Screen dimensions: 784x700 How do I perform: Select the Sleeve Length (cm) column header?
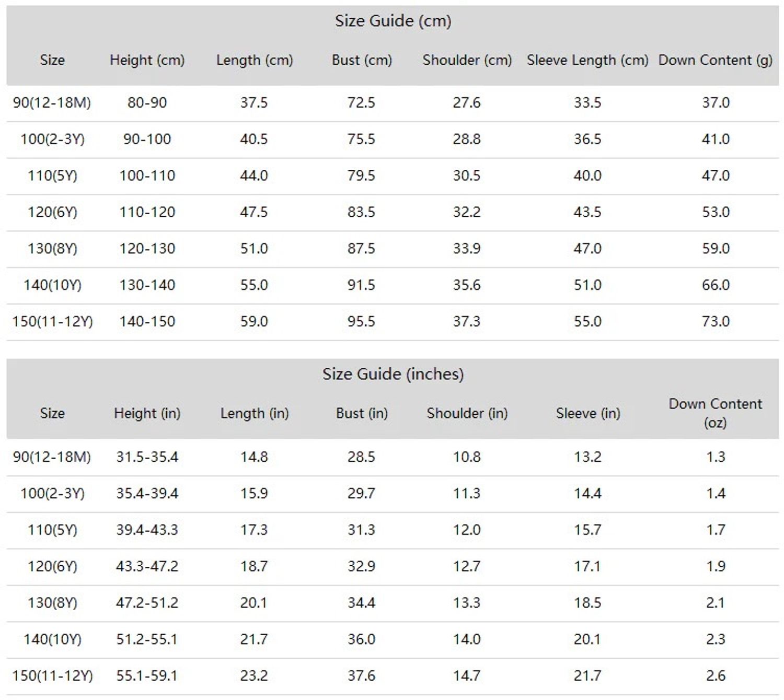[587, 60]
